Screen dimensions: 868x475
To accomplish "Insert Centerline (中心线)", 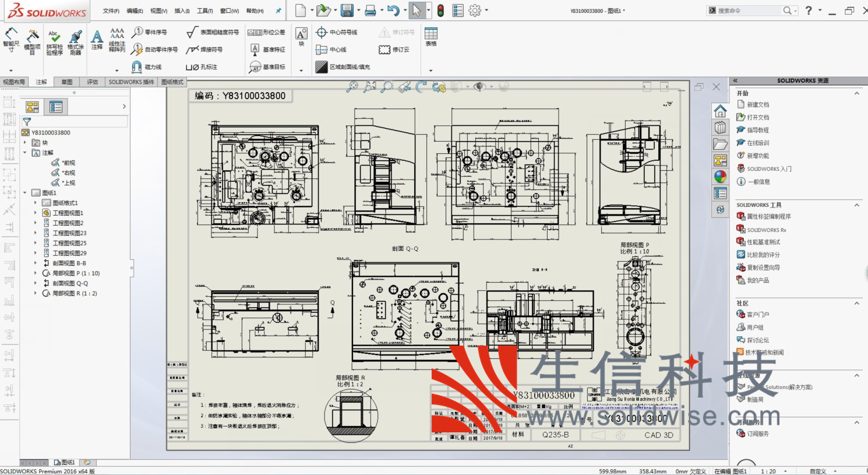I will pos(330,50).
